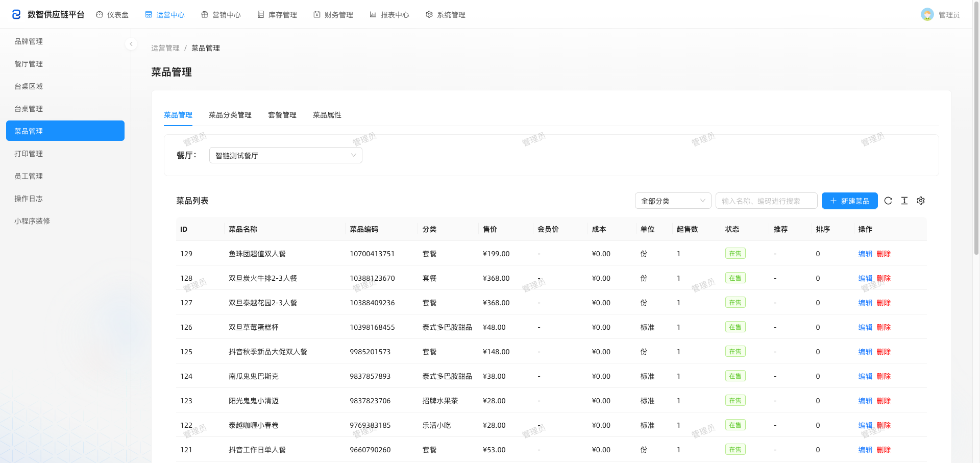Click the 新建菜品 button
The height and width of the screenshot is (463, 980).
(x=850, y=201)
